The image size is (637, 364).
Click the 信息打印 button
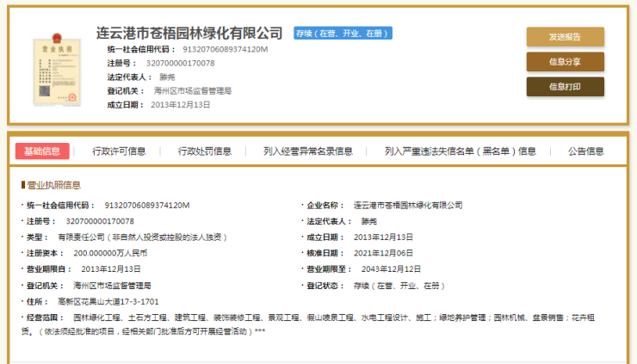(x=565, y=87)
